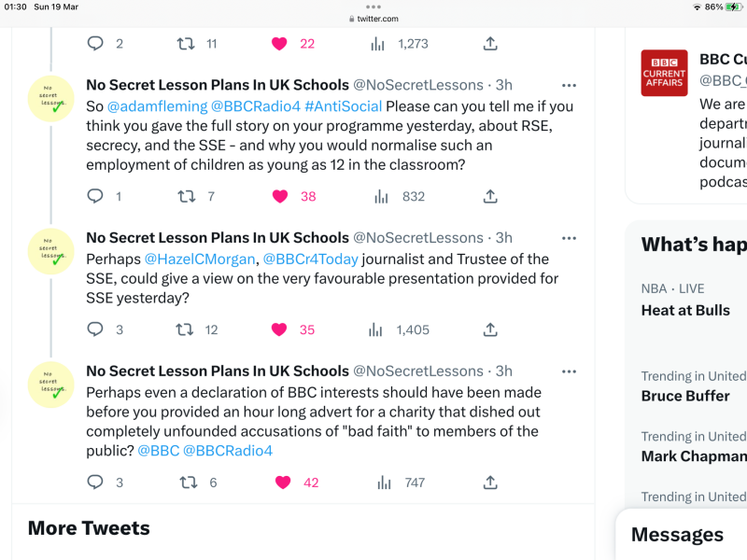Retweet the tweet with 7 retweets
The width and height of the screenshot is (747, 560).
[187, 196]
